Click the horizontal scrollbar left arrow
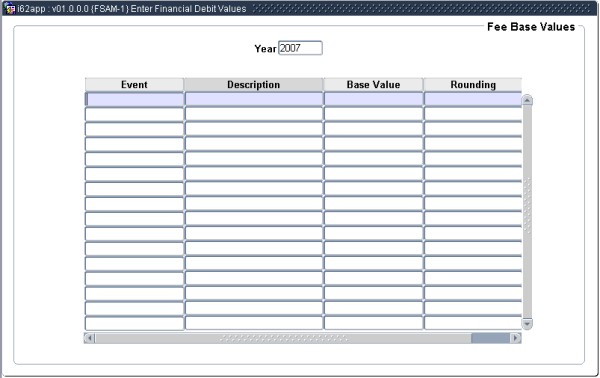This screenshot has height=378, width=600. 90,338
